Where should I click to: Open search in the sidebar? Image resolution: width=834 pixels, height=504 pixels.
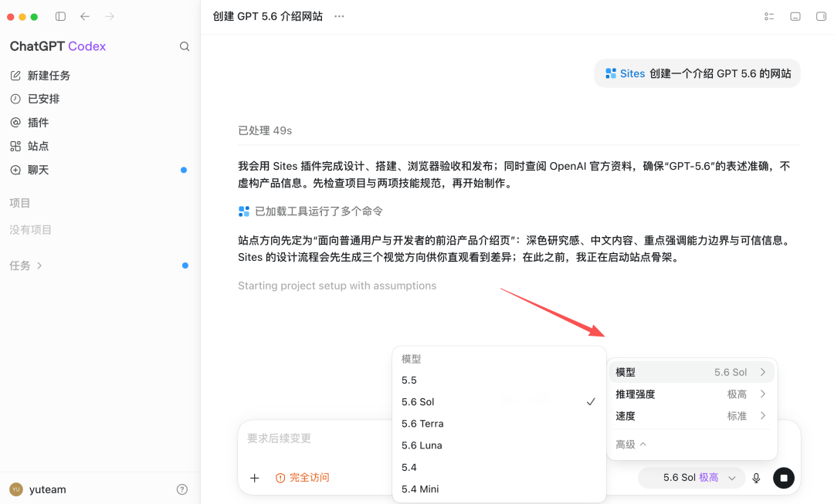click(185, 46)
